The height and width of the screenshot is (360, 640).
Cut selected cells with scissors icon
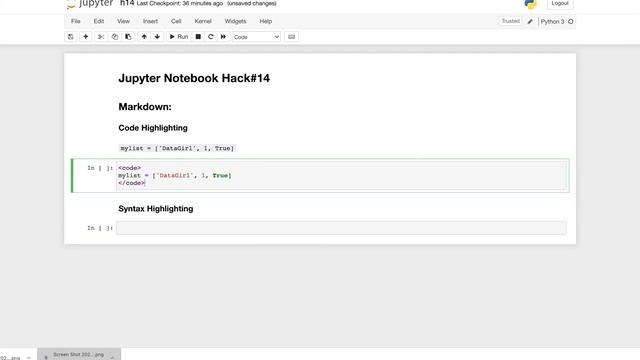tap(101, 37)
